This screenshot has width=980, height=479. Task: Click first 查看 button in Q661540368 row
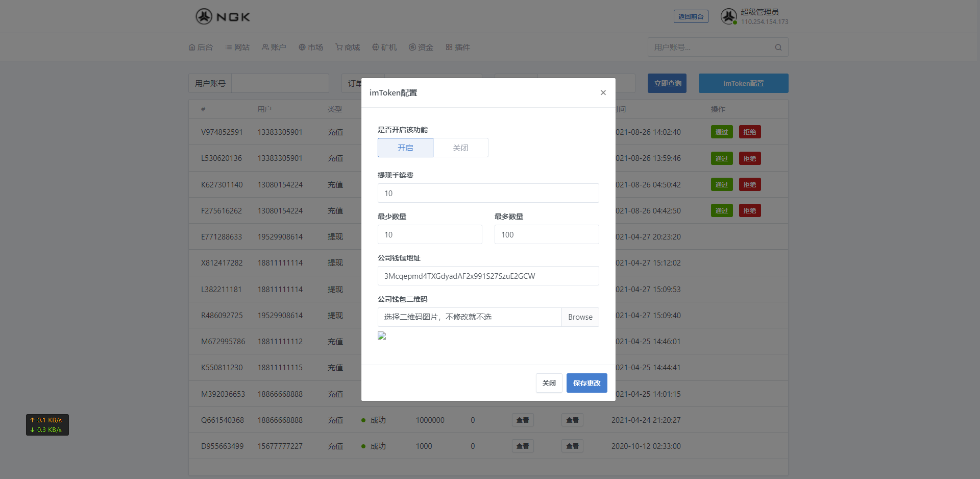point(523,420)
